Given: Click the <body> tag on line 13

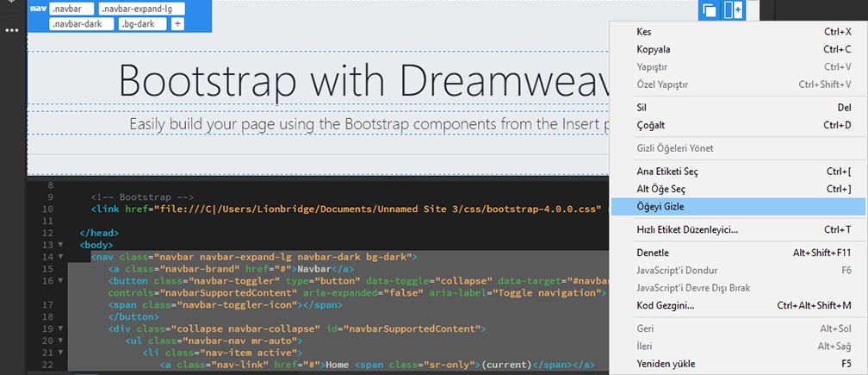Looking at the screenshot, I should click(96, 245).
